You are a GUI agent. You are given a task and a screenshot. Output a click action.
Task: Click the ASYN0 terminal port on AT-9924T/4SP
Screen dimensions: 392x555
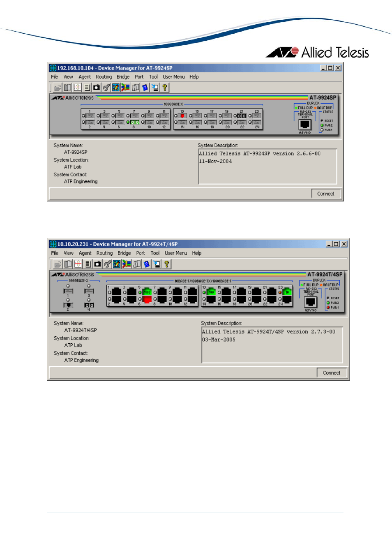tap(311, 302)
